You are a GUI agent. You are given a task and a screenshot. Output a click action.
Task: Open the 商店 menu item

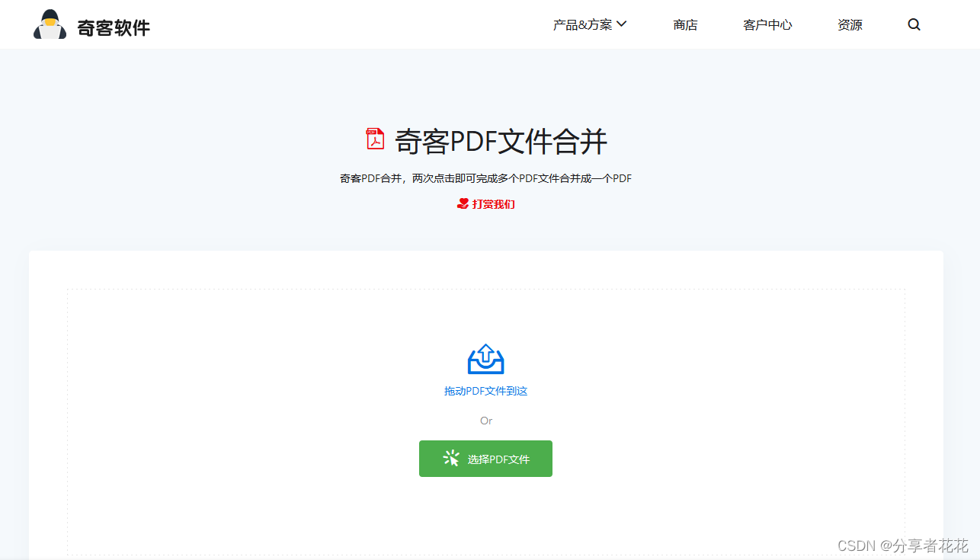point(685,24)
